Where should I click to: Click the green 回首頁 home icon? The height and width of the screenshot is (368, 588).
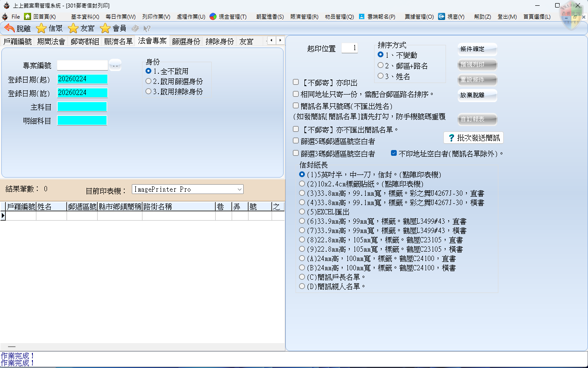(28, 16)
